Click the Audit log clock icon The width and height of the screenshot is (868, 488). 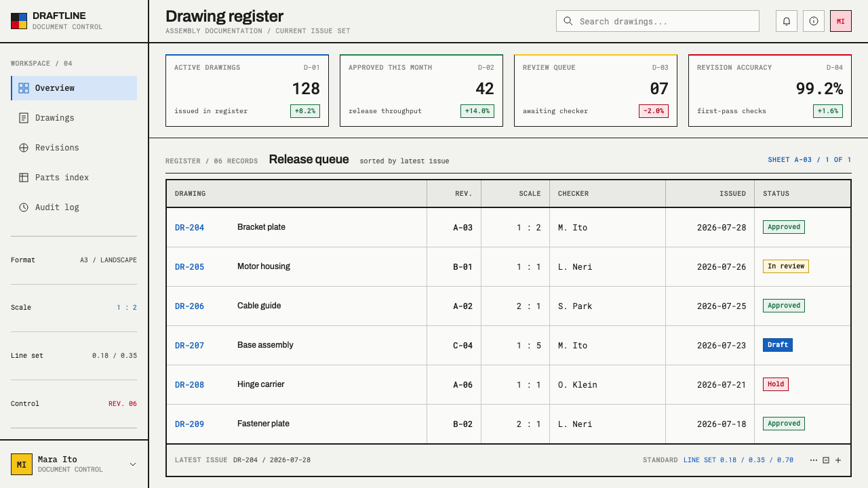[24, 207]
